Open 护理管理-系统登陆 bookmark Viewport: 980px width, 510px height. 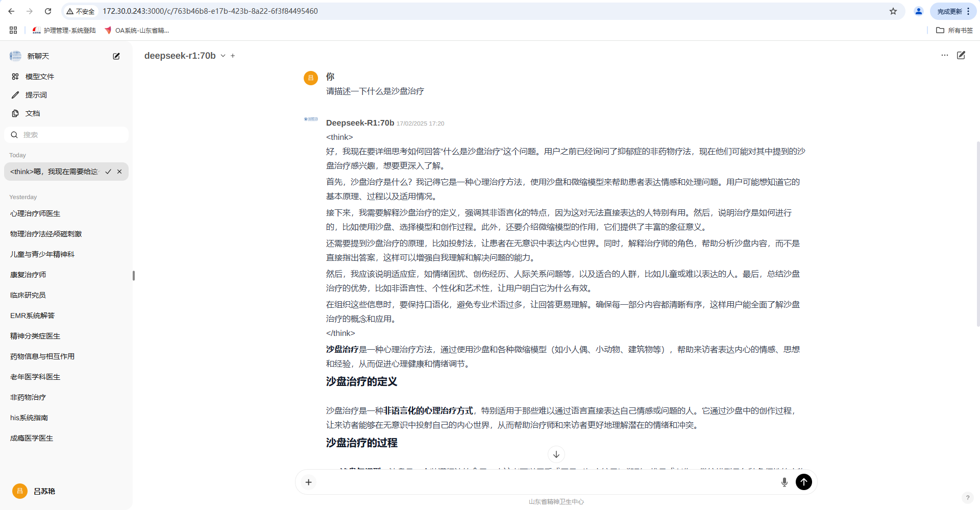pos(64,31)
